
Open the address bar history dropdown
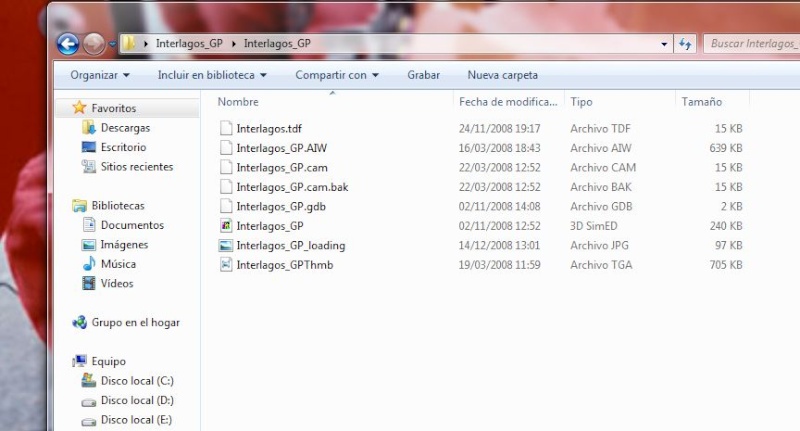[x=664, y=44]
